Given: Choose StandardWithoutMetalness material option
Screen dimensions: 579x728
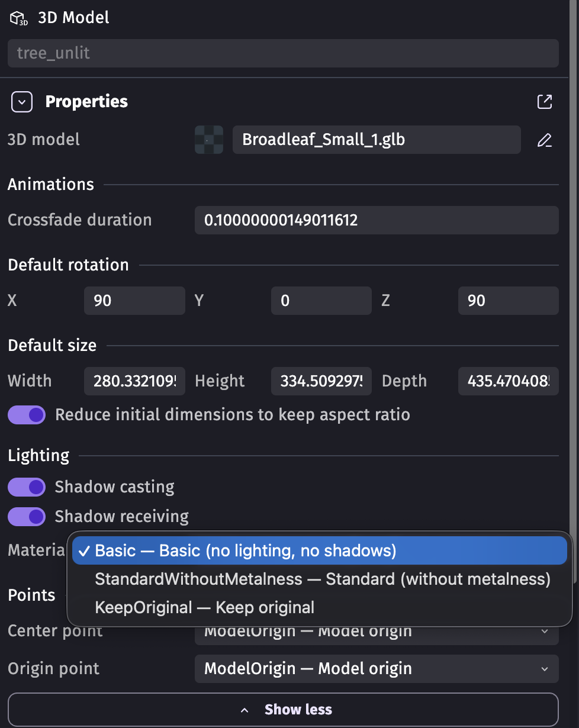Looking at the screenshot, I should pos(323,579).
